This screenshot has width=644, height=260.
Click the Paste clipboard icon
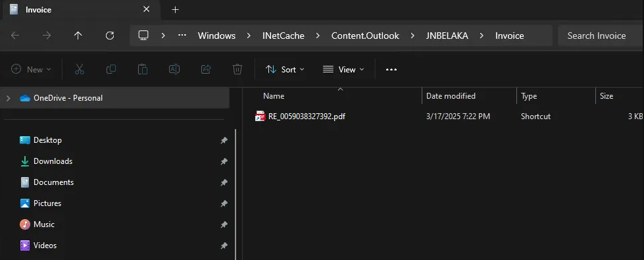(143, 69)
